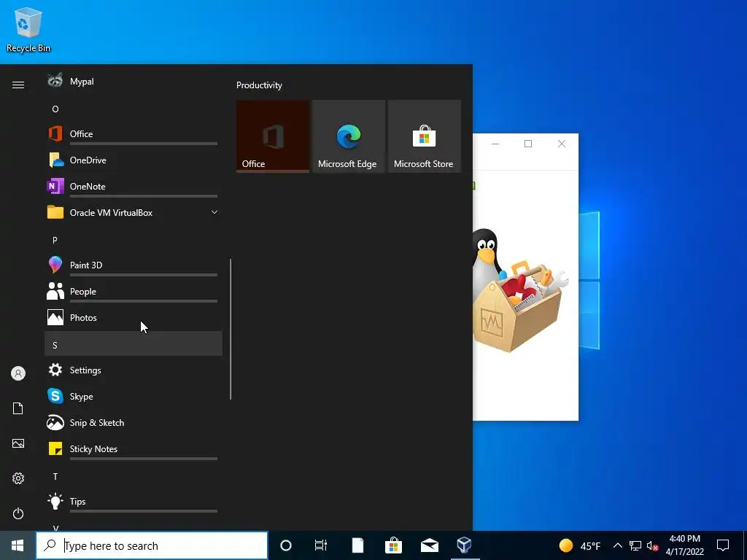
Task: Open Snip & Sketch
Action: (x=133, y=422)
